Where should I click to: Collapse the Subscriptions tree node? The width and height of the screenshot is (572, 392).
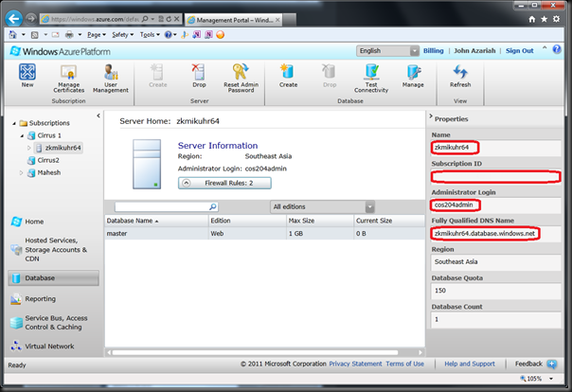tap(14, 124)
